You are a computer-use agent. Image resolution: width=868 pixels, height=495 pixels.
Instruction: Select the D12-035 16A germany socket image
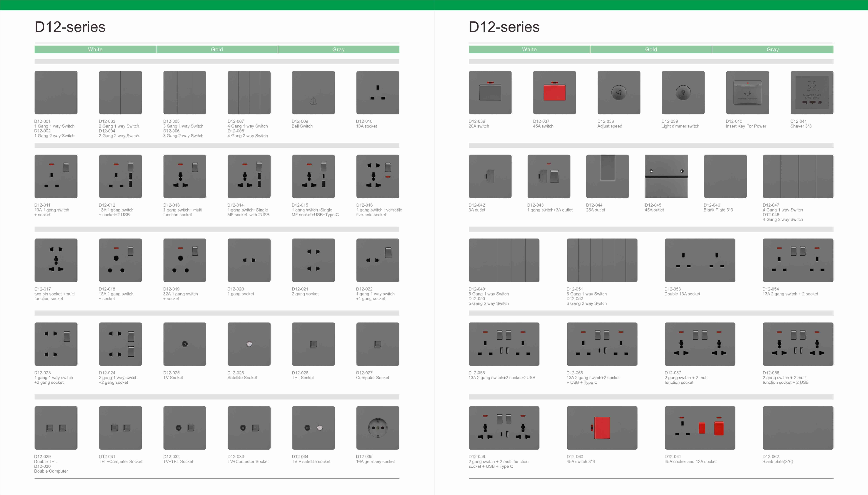point(378,428)
